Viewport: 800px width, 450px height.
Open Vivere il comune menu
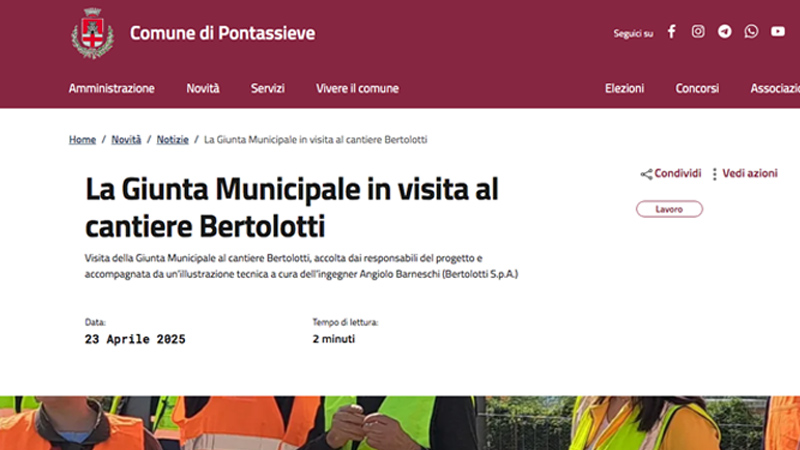[x=357, y=88]
